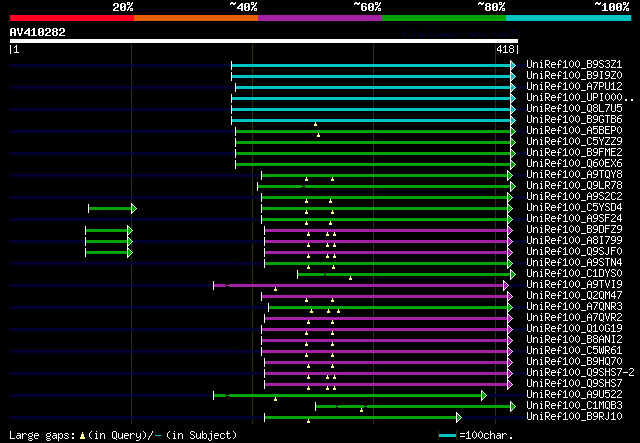Click the 418 query end position label
Image resolution: width=640 pixels, height=443 pixels.
click(x=505, y=49)
